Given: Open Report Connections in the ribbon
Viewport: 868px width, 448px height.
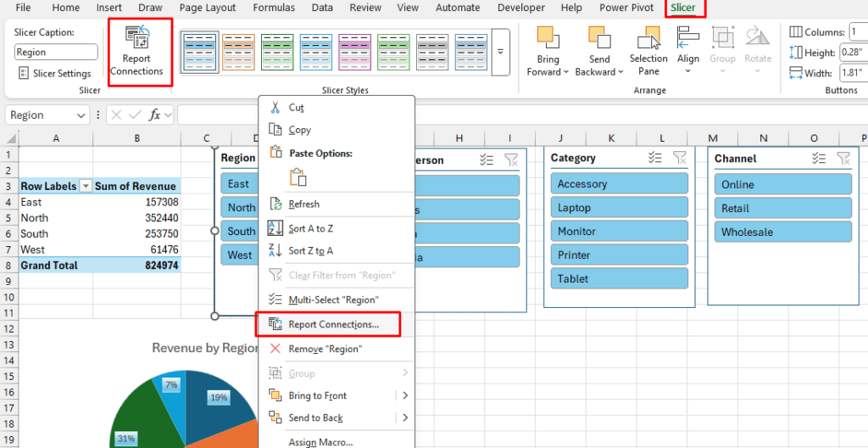Looking at the screenshot, I should pyautogui.click(x=136, y=51).
